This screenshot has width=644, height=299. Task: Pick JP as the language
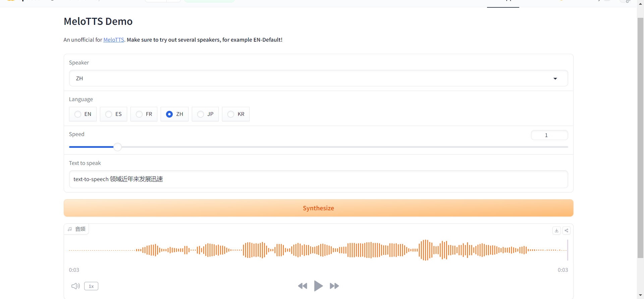click(201, 114)
